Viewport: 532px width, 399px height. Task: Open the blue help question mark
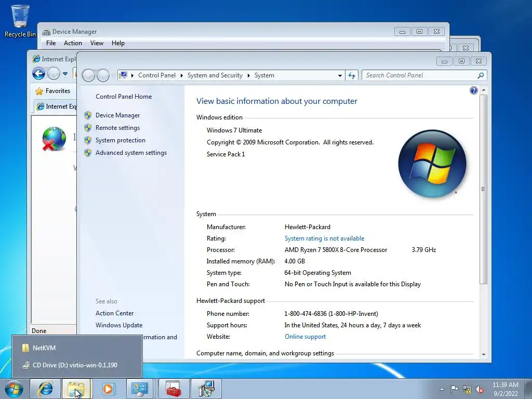coord(474,90)
